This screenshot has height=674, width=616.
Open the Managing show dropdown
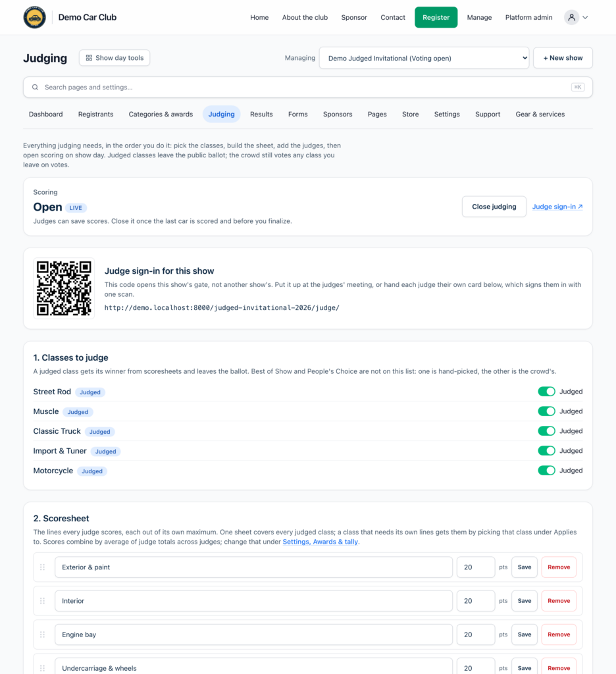click(424, 58)
